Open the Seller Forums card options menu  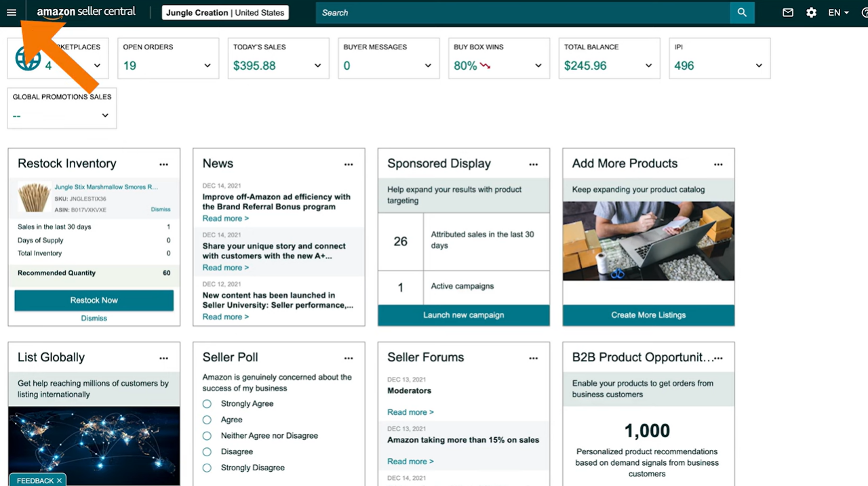coord(534,358)
